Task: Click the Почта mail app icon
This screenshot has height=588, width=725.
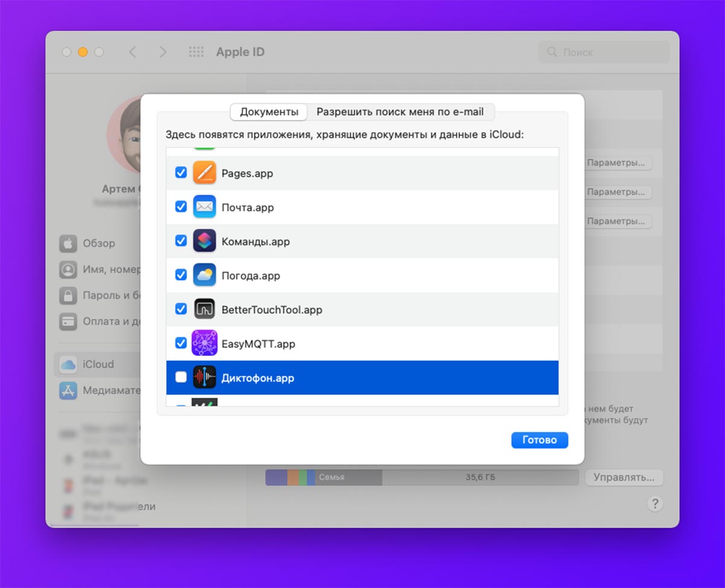Action: [204, 207]
